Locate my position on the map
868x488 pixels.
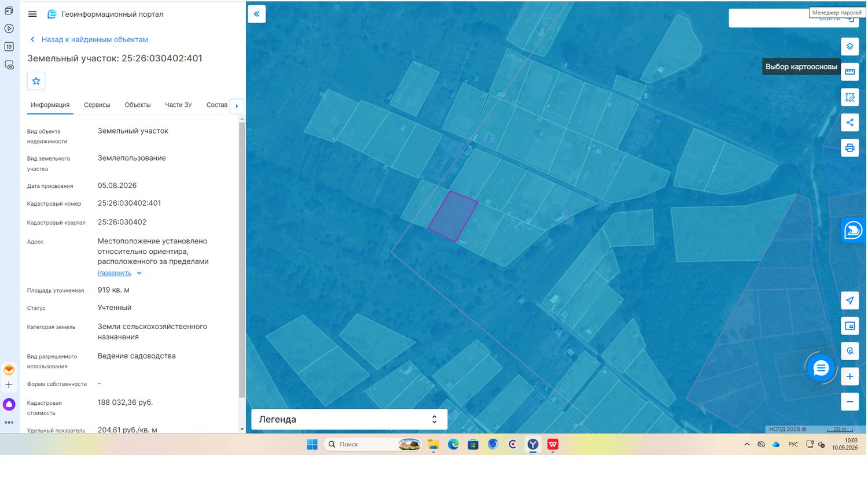[849, 301]
